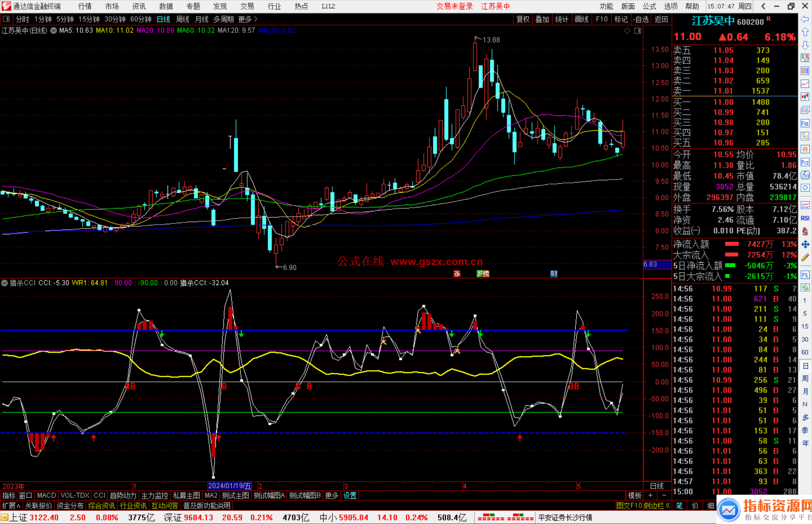
Task: Select the 月 monthly period in sidebar
Action: pos(805,391)
